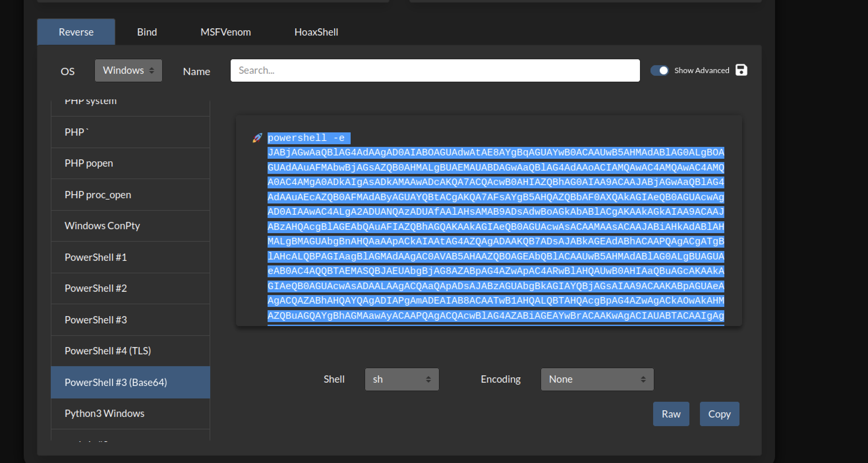The height and width of the screenshot is (463, 868).
Task: Expand the Shell sh dropdown
Action: point(402,379)
